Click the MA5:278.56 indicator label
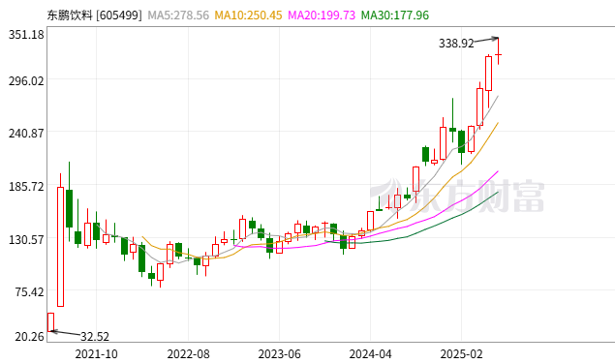 pos(178,15)
